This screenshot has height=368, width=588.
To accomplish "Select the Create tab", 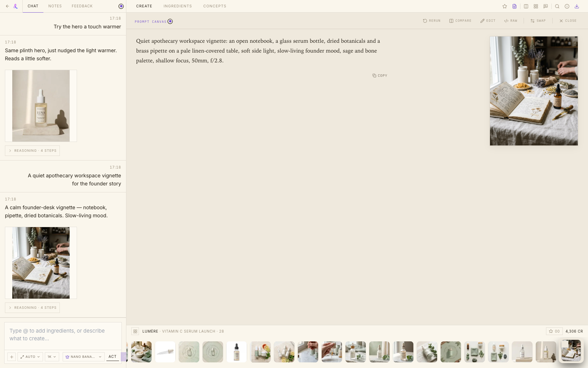I will 144,6.
